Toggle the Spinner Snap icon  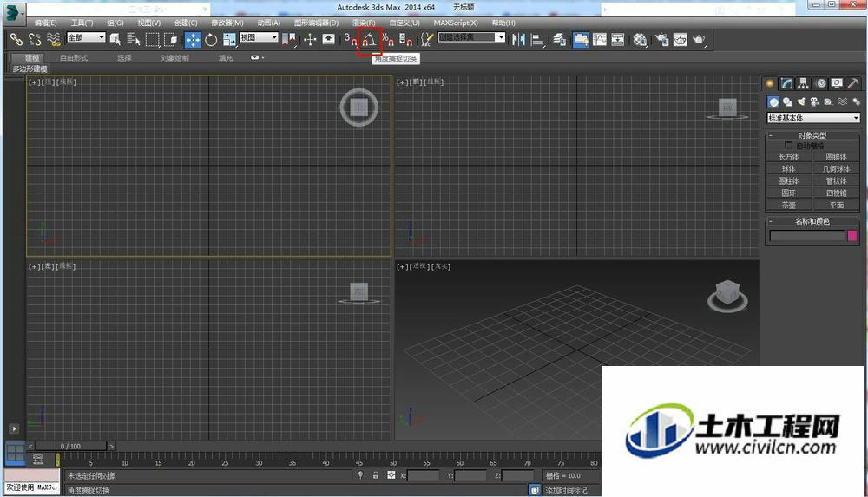click(406, 39)
